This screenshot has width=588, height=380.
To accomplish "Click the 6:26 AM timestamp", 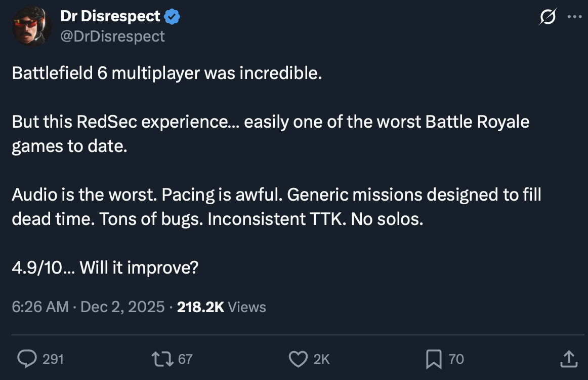I will point(40,307).
